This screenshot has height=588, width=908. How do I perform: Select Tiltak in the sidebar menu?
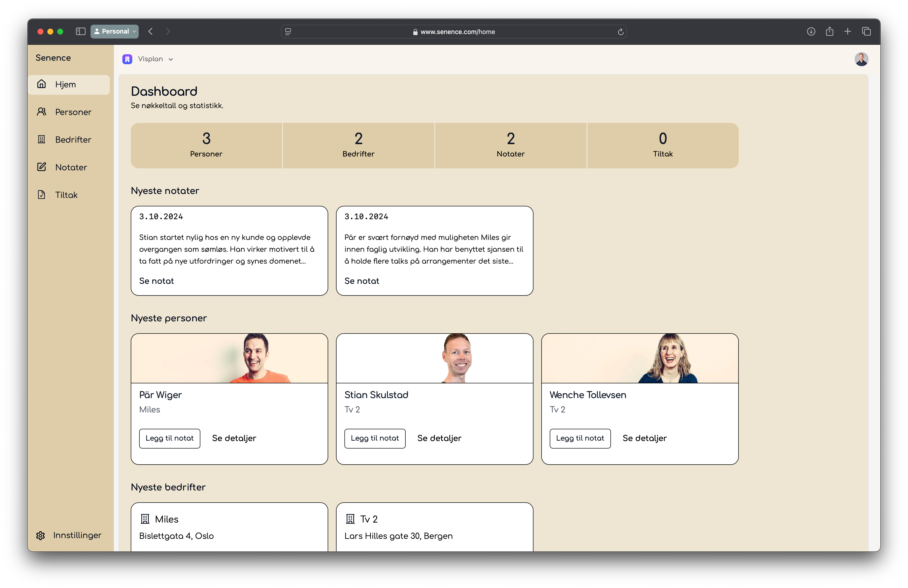click(x=66, y=195)
